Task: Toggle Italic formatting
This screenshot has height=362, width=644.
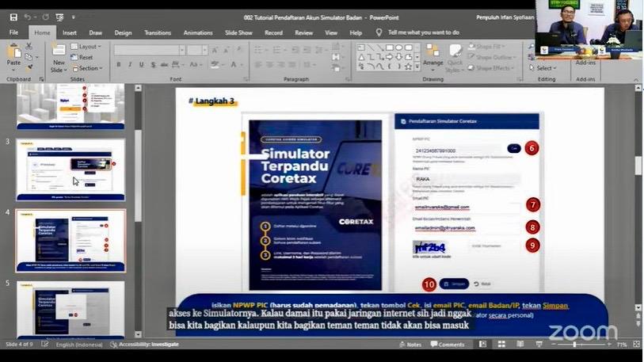Action: point(129,65)
